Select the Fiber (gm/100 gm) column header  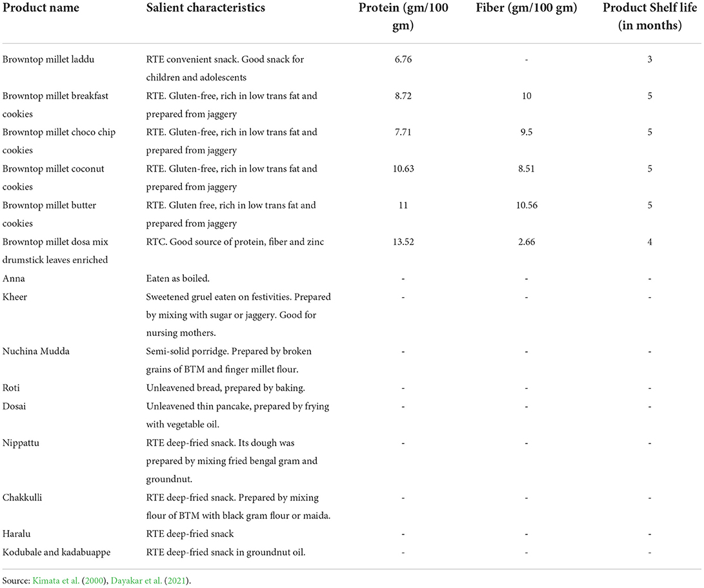coord(526,8)
